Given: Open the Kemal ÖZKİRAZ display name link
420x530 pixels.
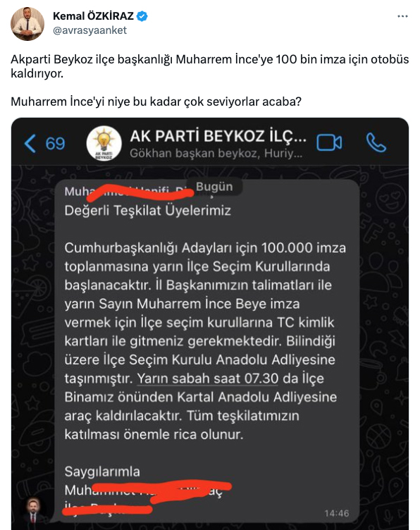Looking at the screenshot, I should coord(93,16).
